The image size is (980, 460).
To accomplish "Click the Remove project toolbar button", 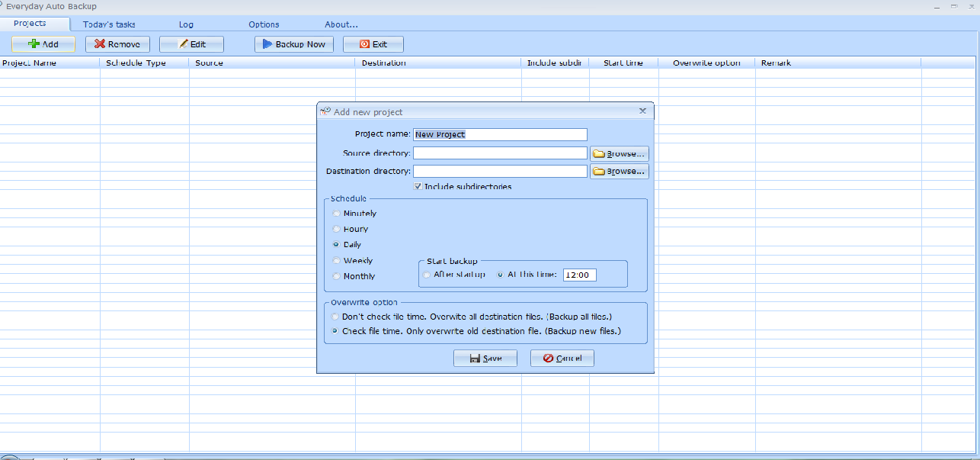I will [x=117, y=44].
